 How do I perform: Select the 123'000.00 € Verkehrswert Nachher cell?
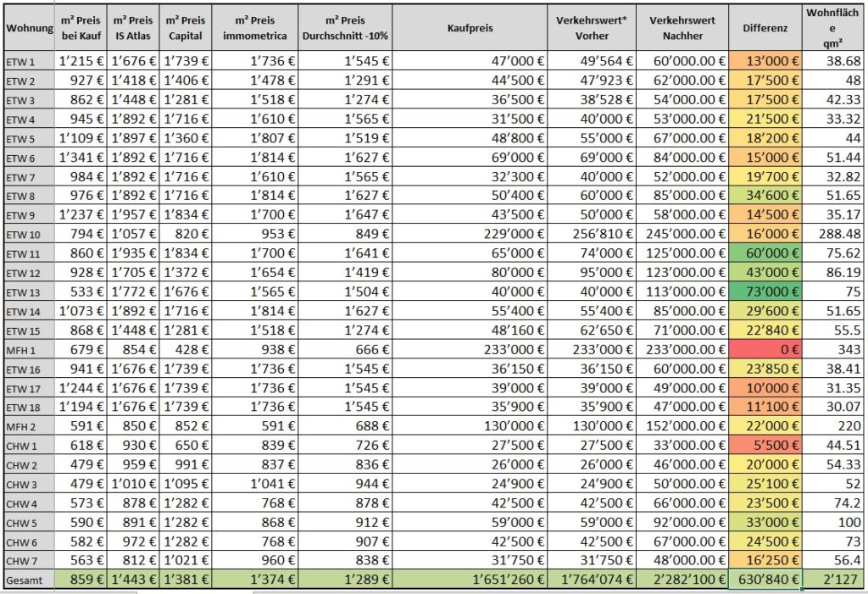coord(682,272)
